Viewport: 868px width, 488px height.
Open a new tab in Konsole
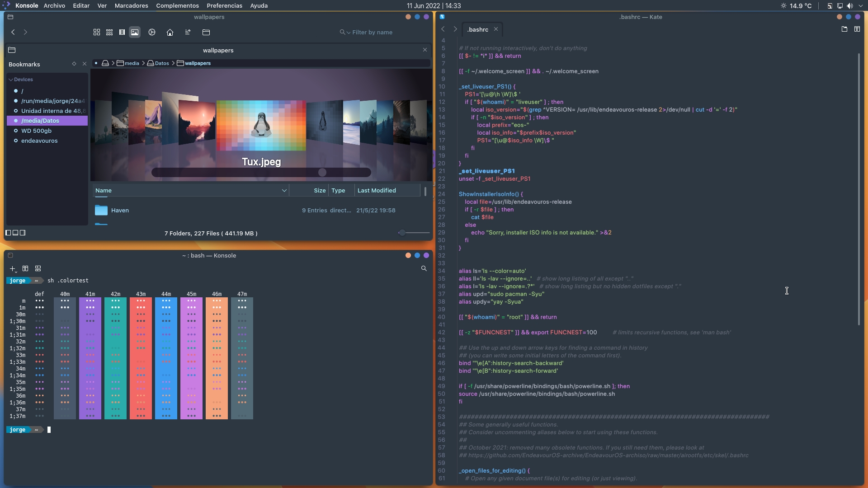11,268
